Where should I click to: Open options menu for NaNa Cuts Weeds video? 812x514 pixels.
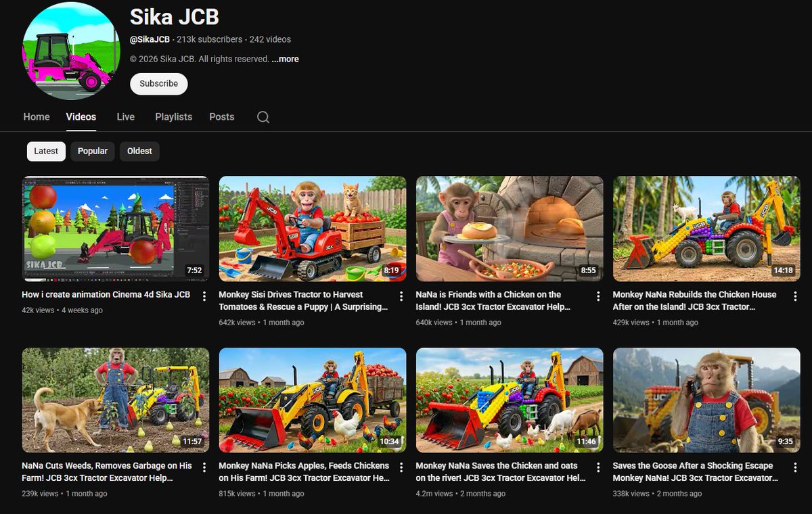204,468
